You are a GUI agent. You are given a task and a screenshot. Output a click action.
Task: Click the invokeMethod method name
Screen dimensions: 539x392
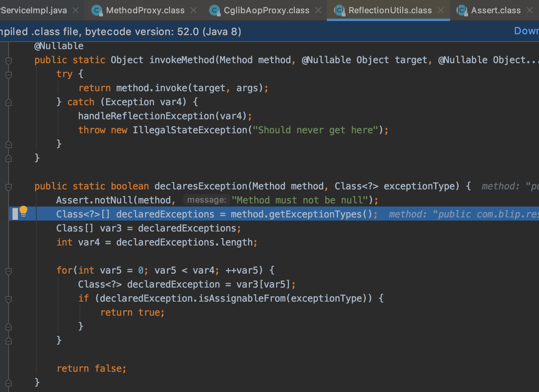pyautogui.click(x=182, y=60)
